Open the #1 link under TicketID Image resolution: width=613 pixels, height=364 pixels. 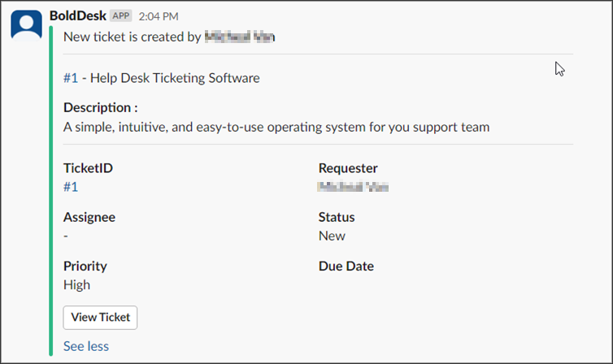click(x=71, y=187)
